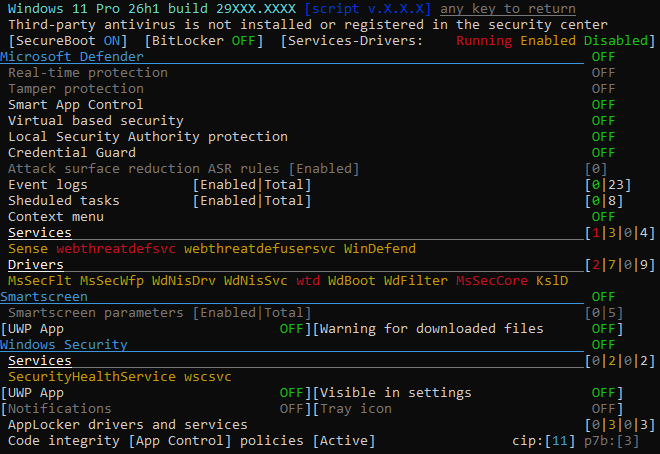Screen dimensions: 660x454
Task: Click the 'Microsoft Defender' heading
Action: pos(72,56)
